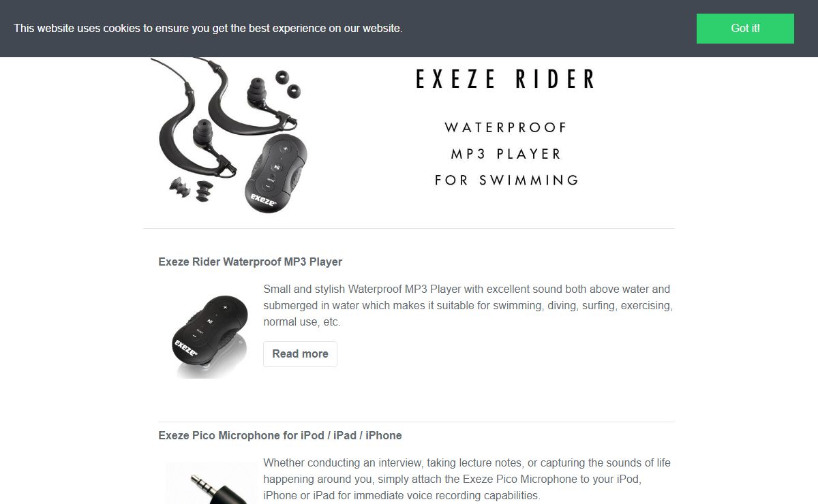The width and height of the screenshot is (818, 504).
Task: Click the exeze logo on the banner MP3 player
Action: (x=263, y=200)
